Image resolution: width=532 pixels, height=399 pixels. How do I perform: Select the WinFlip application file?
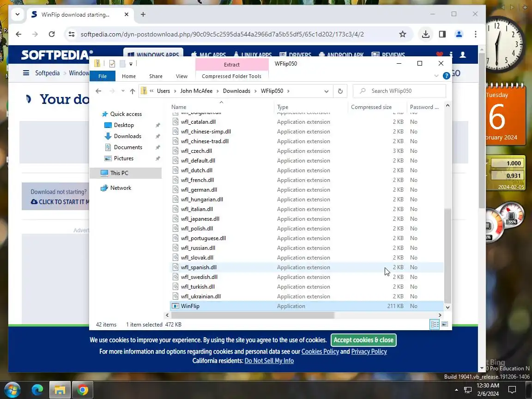click(x=306, y=306)
